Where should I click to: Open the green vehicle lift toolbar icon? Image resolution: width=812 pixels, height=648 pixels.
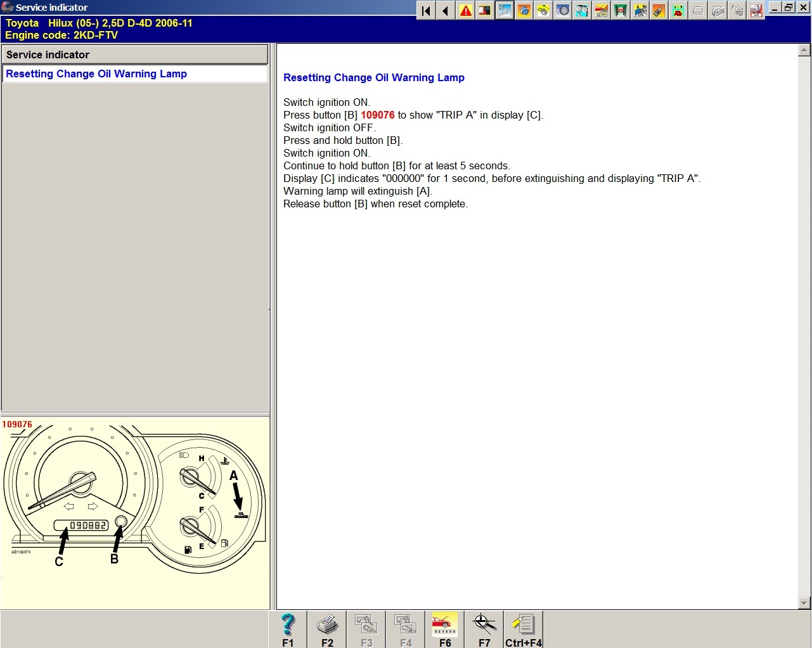point(621,11)
